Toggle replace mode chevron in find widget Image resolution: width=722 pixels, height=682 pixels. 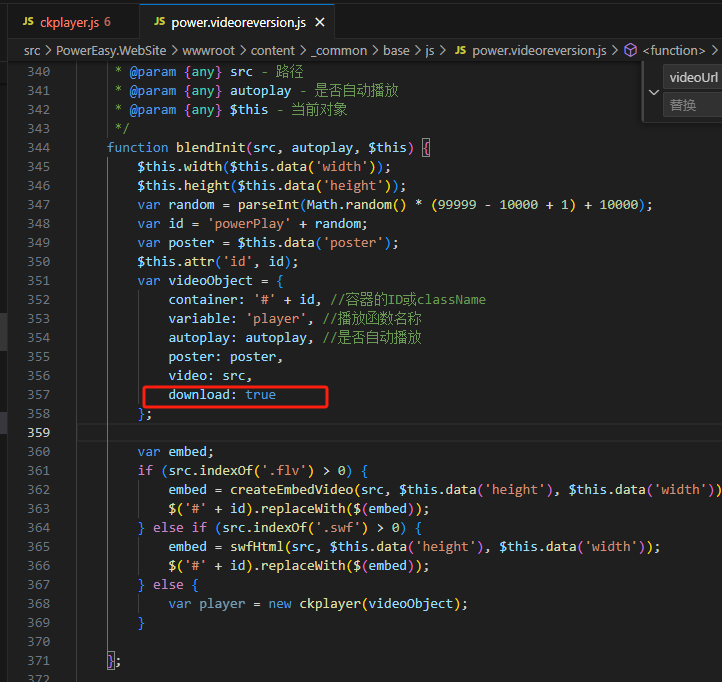point(653,91)
